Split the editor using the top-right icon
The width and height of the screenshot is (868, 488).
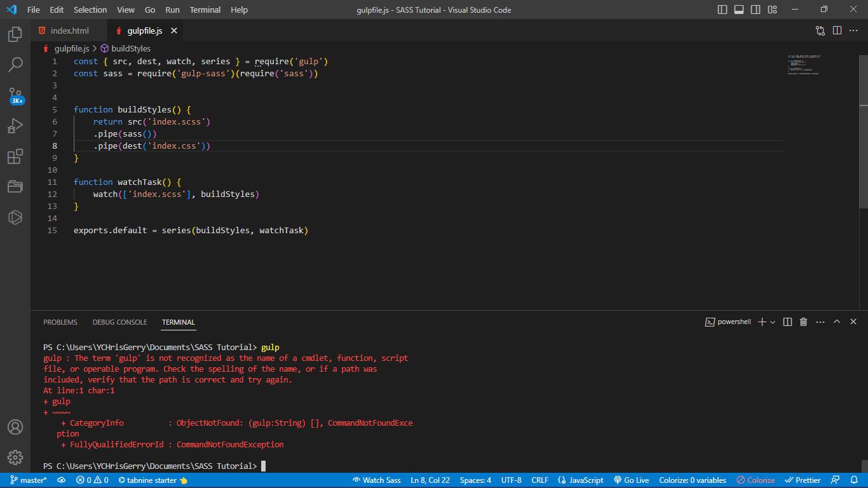coord(836,30)
